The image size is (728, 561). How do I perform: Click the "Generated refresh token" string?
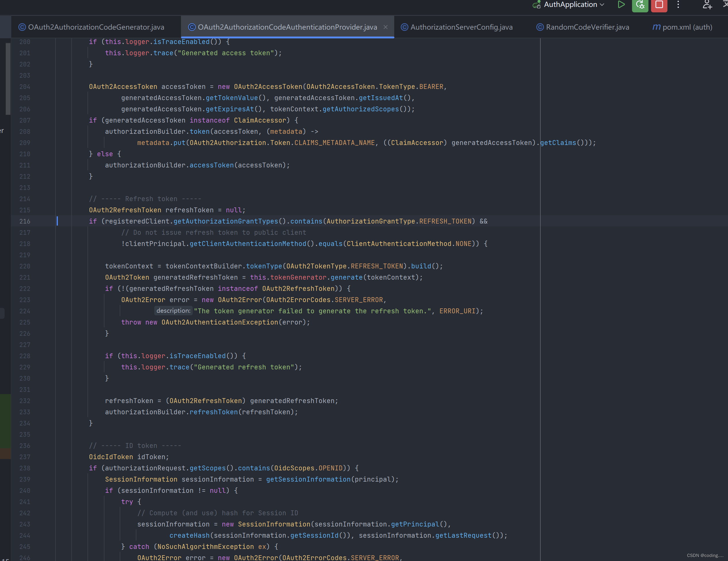point(244,367)
